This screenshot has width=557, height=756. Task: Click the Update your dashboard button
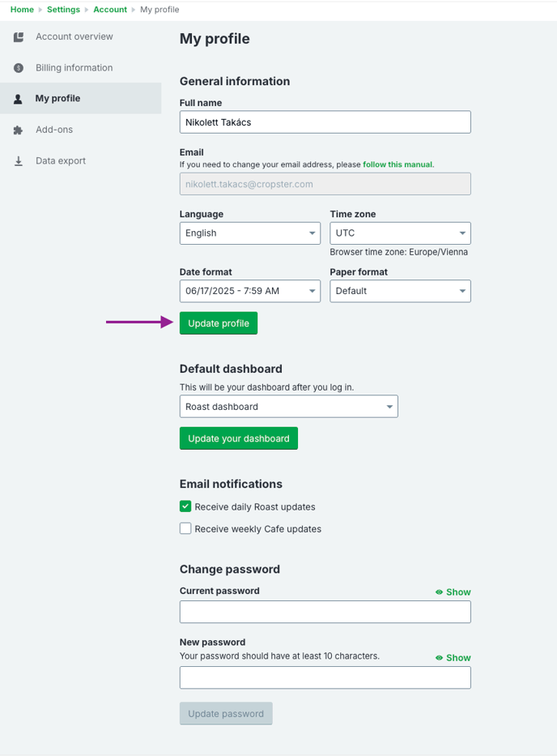239,438
